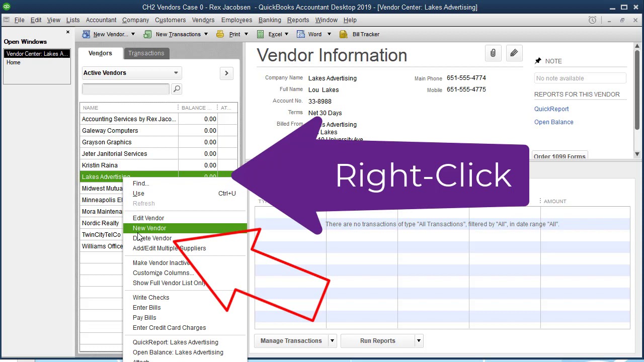Select Home in Open Windows list
Screen dimensions: 644x362
(x=37, y=63)
